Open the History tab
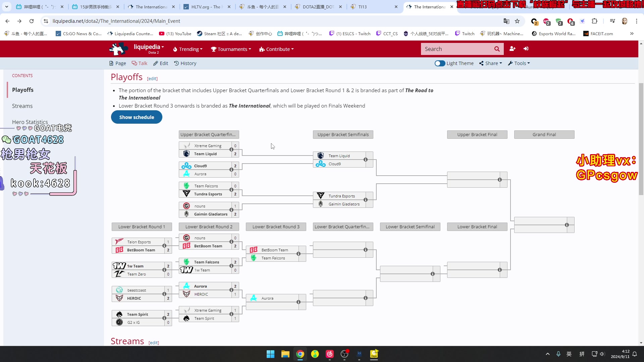The image size is (644, 362). tap(185, 63)
